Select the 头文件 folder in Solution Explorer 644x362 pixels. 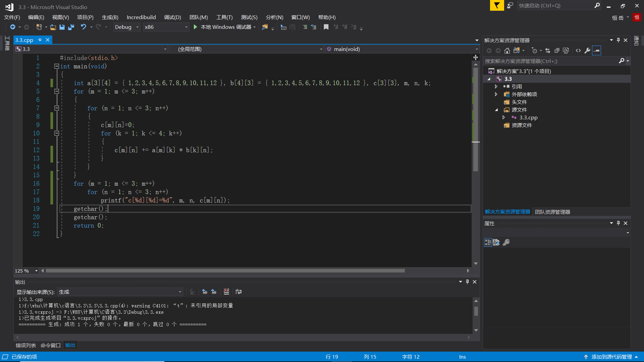[519, 102]
